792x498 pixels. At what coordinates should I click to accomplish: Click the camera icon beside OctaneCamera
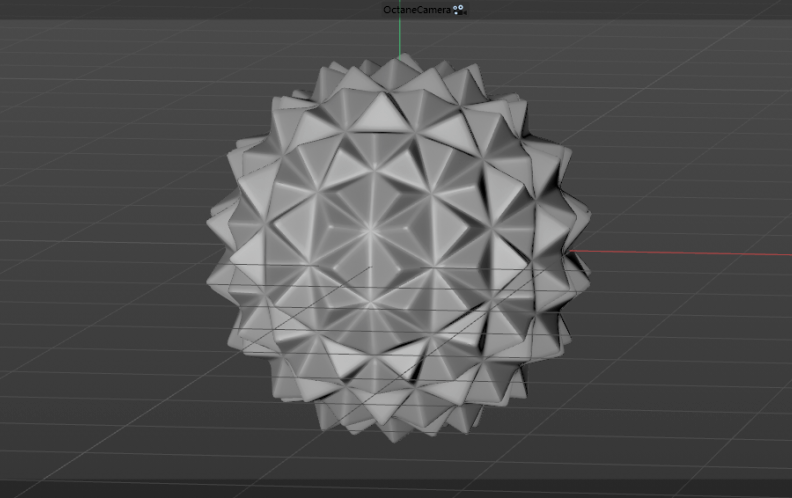point(459,10)
